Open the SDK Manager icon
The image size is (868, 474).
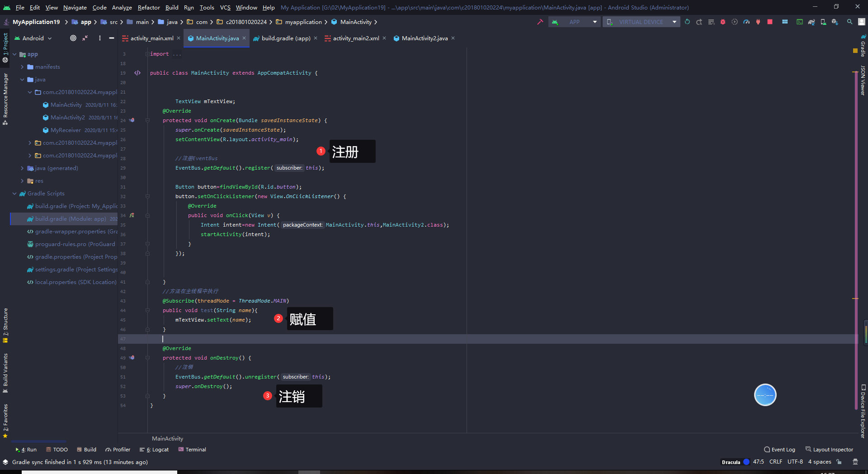[x=835, y=22]
